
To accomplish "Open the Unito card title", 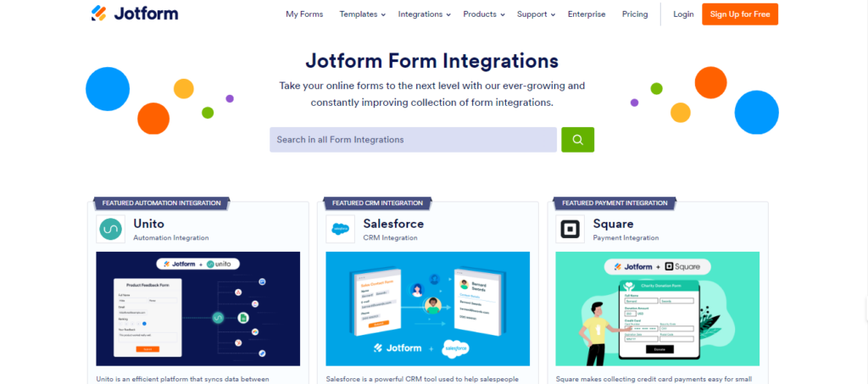I will click(x=149, y=224).
